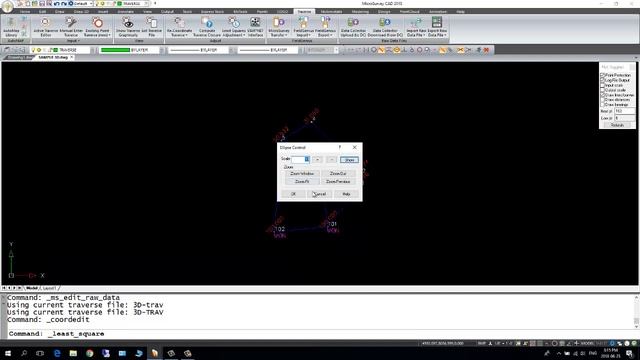Open Edge browser from the taskbar

[x=57, y=353]
